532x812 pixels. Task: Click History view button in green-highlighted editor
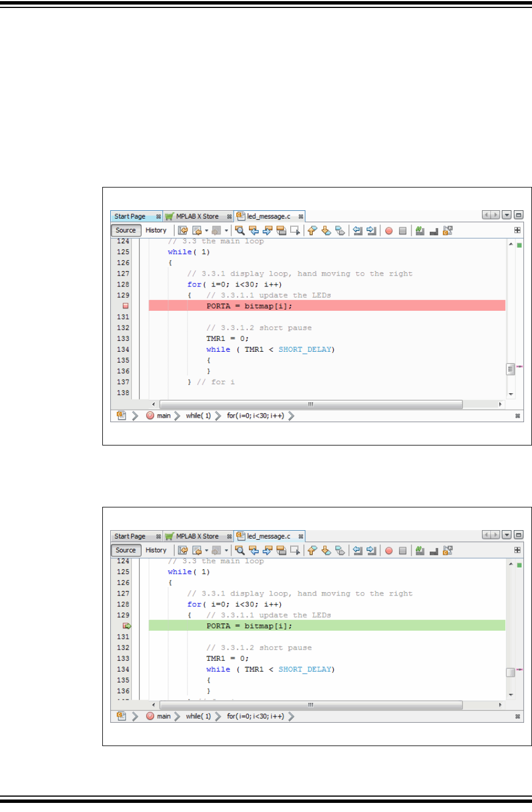pyautogui.click(x=156, y=551)
